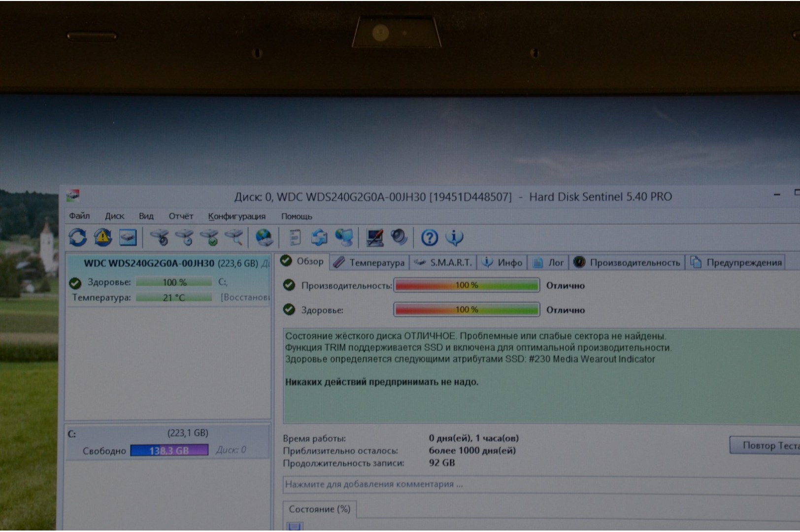800x532 pixels.
Task: Click the green check beside Производительность
Action: pyautogui.click(x=289, y=285)
